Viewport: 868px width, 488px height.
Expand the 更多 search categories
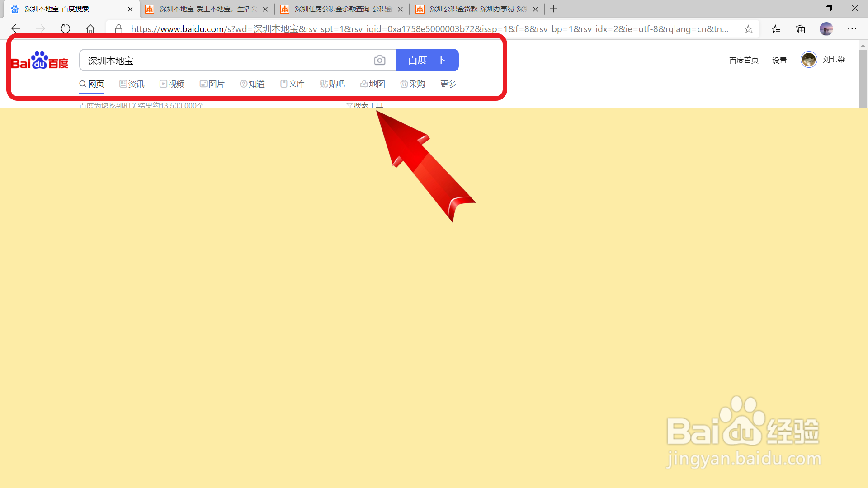(448, 84)
